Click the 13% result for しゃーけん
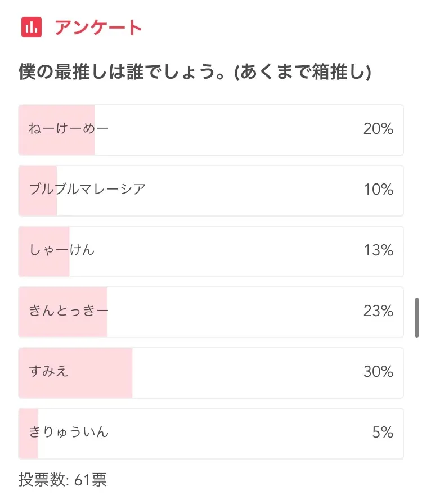Image resolution: width=422 pixels, height=504 pixels. [x=378, y=250]
